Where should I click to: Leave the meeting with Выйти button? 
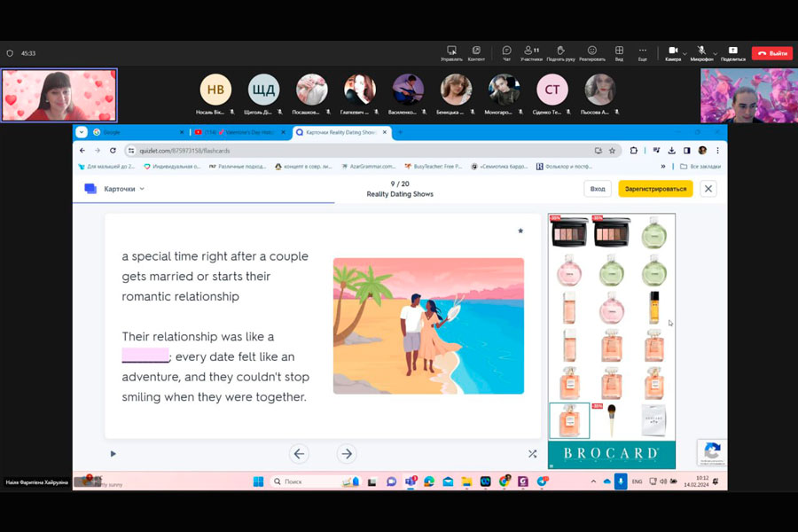click(x=771, y=53)
